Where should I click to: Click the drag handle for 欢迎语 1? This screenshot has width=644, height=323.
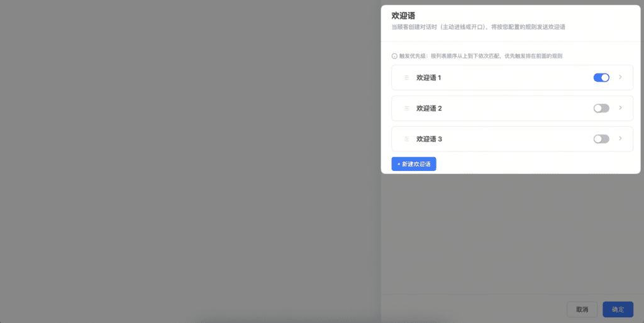click(x=406, y=78)
